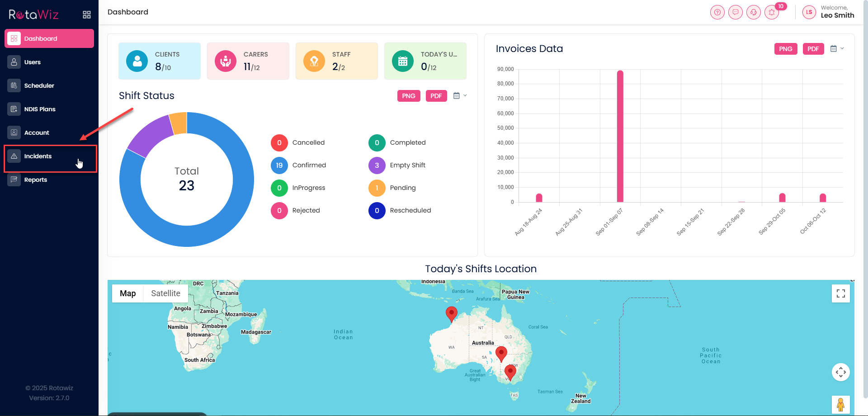Open the Incidents menu item
Image resolution: width=868 pixels, height=416 pixels.
[38, 156]
